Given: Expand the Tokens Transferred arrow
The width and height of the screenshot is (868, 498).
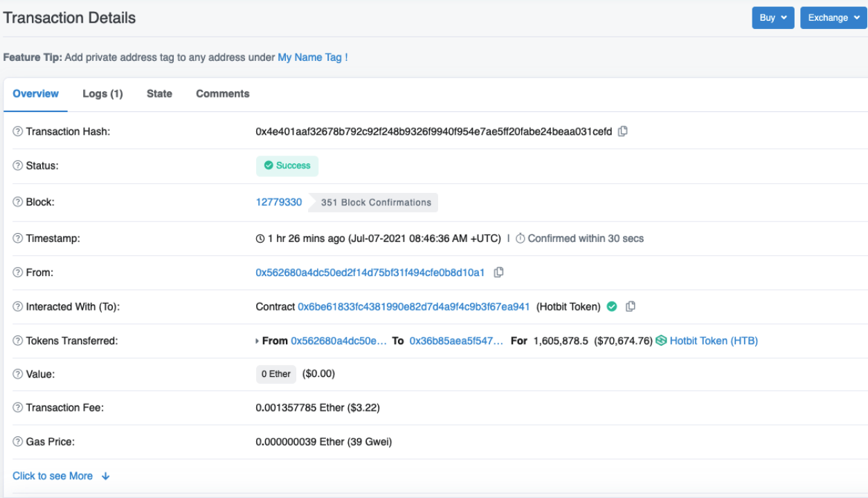Looking at the screenshot, I should click(x=257, y=341).
